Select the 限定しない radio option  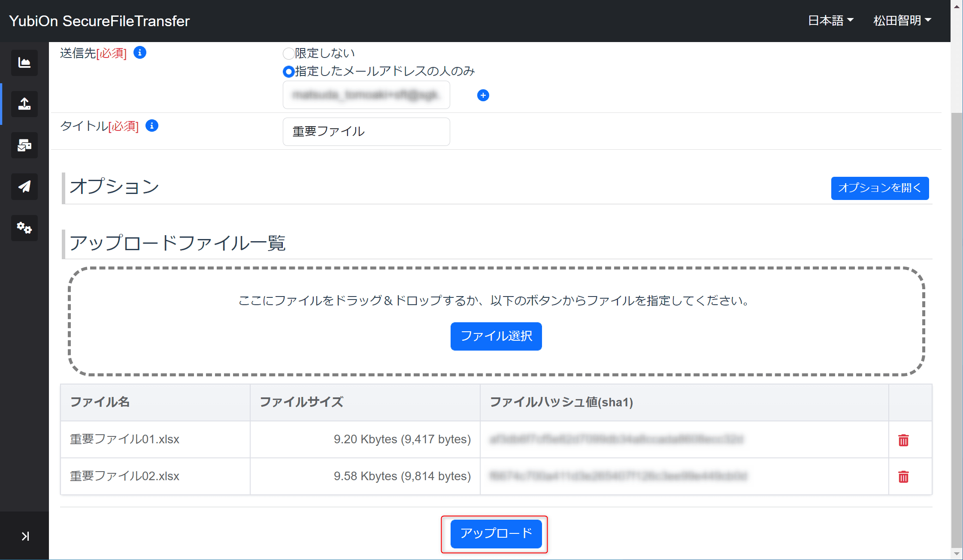tap(288, 53)
